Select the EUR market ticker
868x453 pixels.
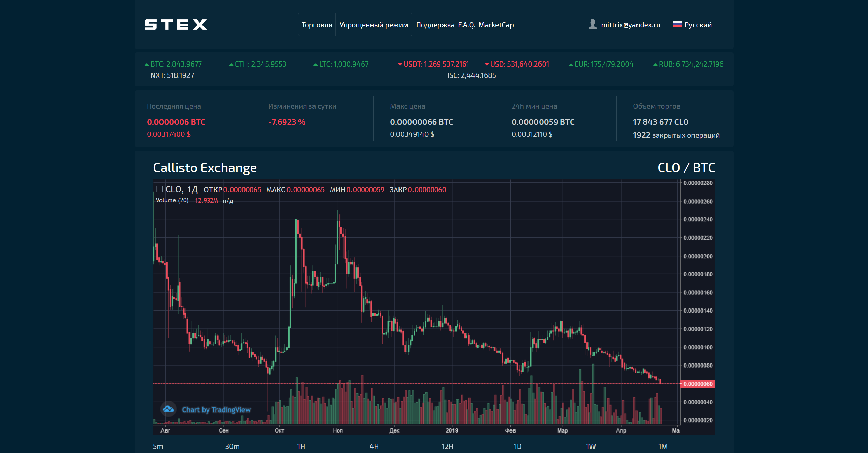(601, 64)
